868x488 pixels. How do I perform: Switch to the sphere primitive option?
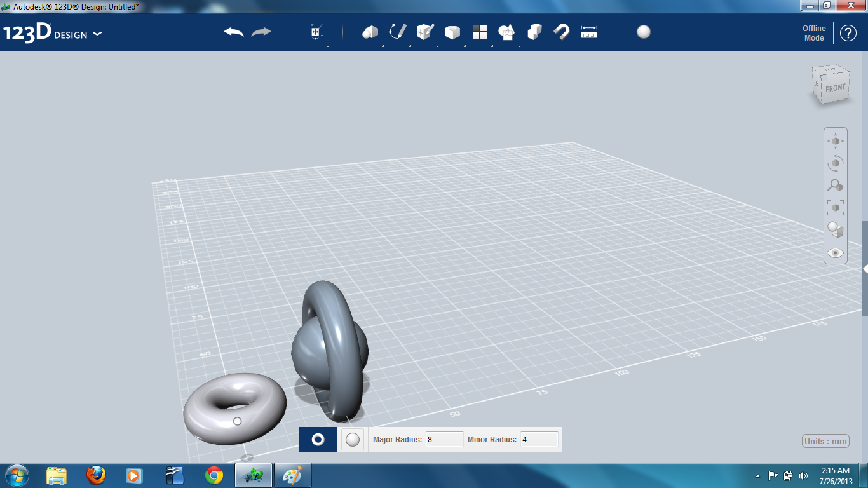pyautogui.click(x=352, y=439)
